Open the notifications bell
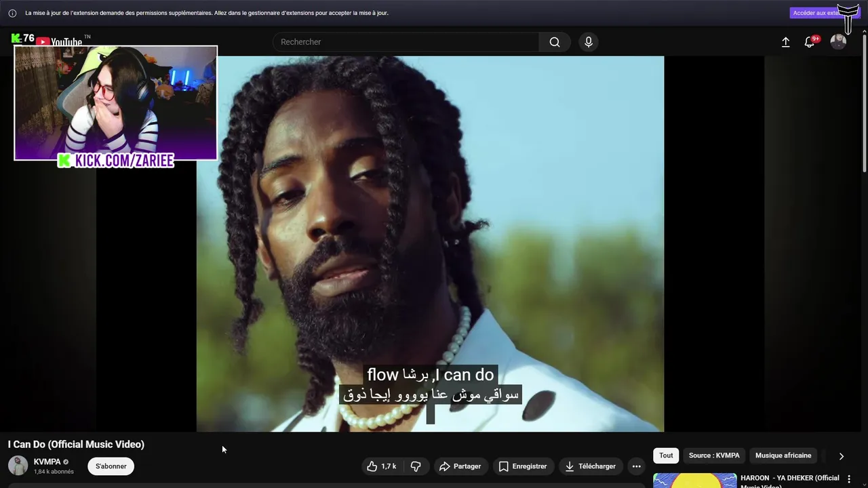This screenshot has width=868, height=488. pyautogui.click(x=810, y=42)
